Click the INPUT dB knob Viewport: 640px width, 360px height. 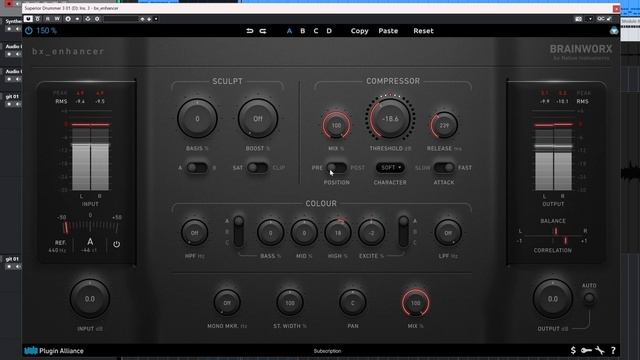(x=90, y=299)
